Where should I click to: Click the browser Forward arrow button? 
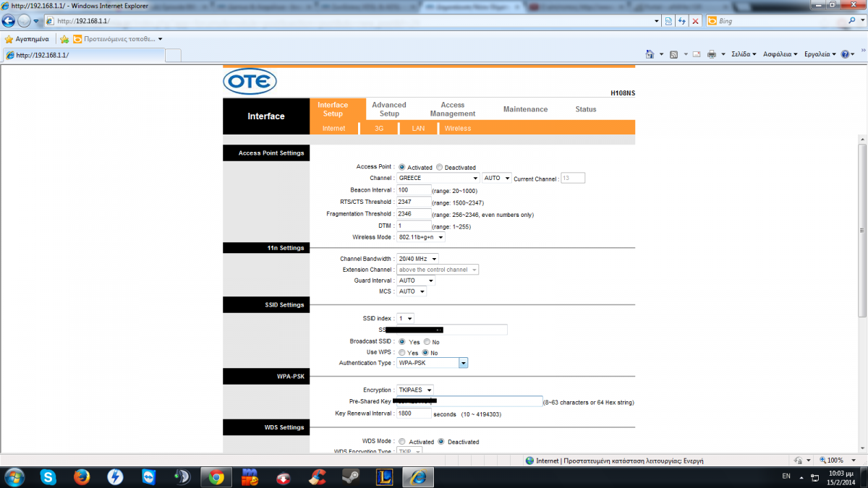[x=25, y=21]
